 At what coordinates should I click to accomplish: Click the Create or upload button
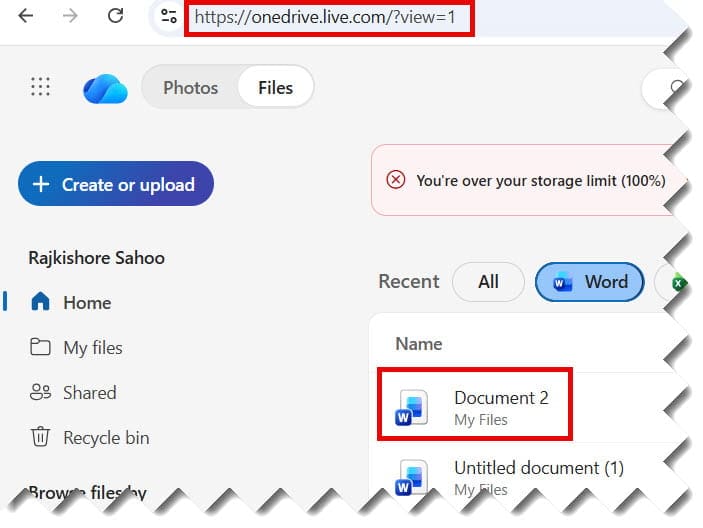point(116,184)
